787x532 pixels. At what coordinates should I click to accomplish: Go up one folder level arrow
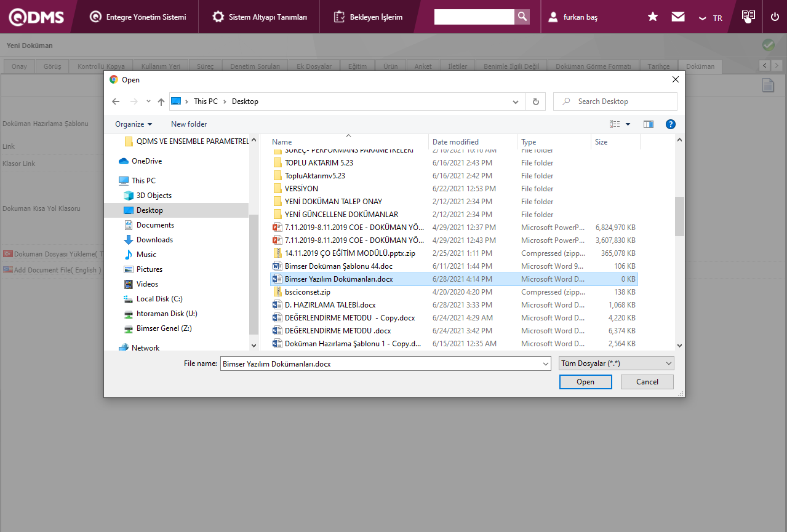coord(161,101)
